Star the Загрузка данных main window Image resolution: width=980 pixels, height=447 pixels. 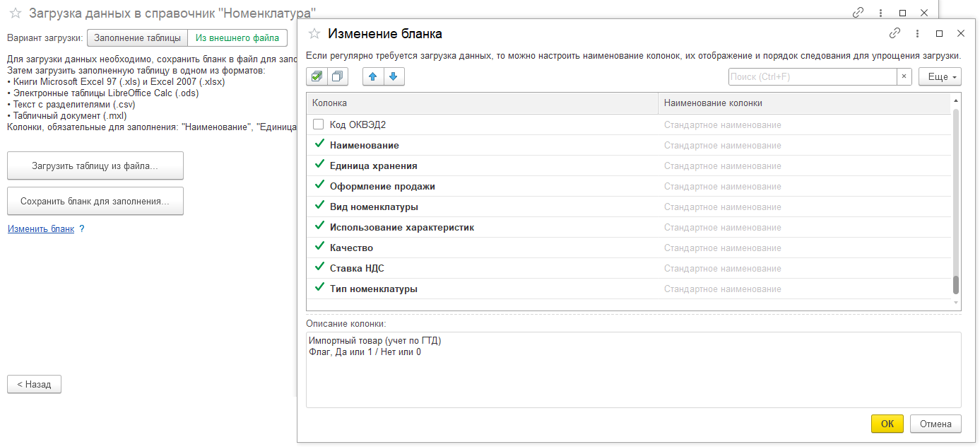click(15, 13)
